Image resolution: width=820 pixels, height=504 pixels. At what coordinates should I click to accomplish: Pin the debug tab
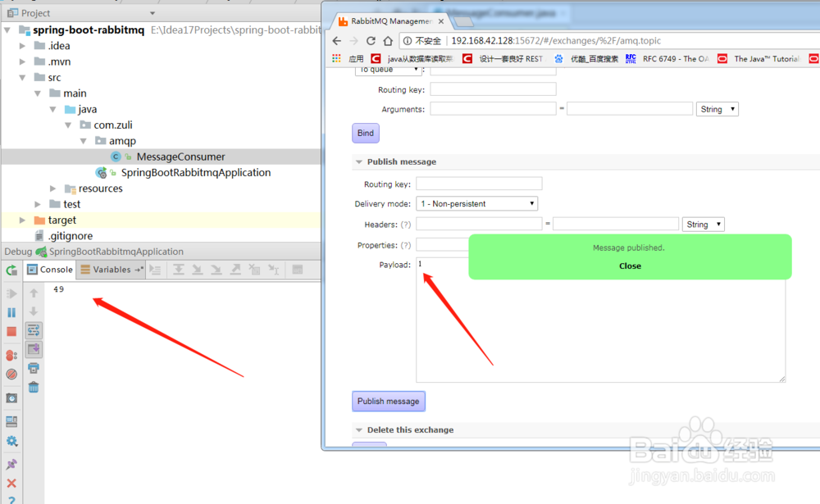(11, 465)
